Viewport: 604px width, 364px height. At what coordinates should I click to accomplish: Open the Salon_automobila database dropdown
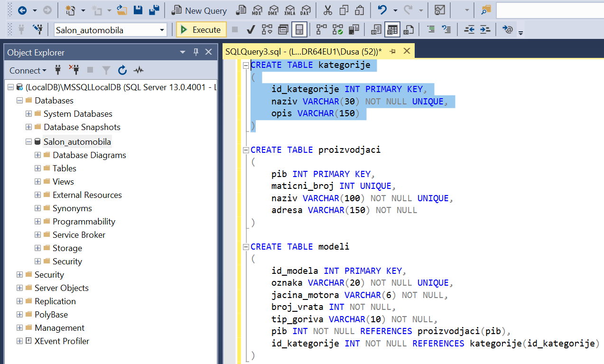pos(162,30)
